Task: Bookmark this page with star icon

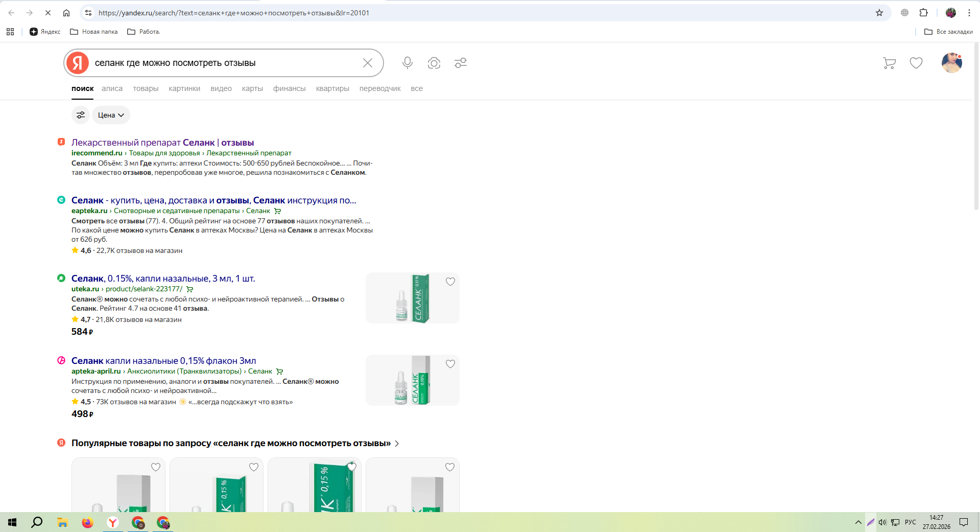Action: 879,13
